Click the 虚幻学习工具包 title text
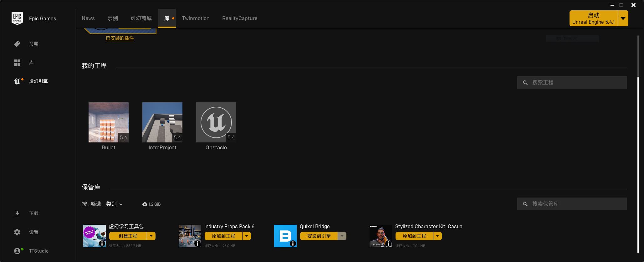Screen dimensions: 644x262 point(126,226)
